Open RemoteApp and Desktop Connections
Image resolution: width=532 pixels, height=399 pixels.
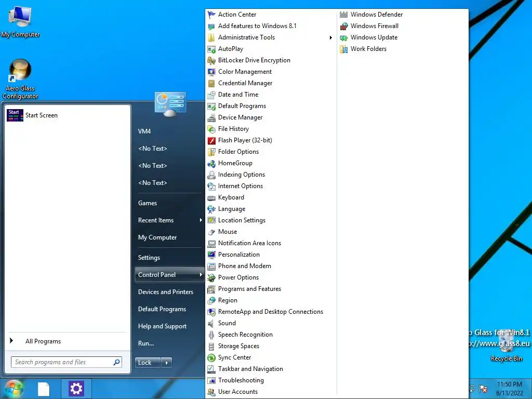pos(270,312)
